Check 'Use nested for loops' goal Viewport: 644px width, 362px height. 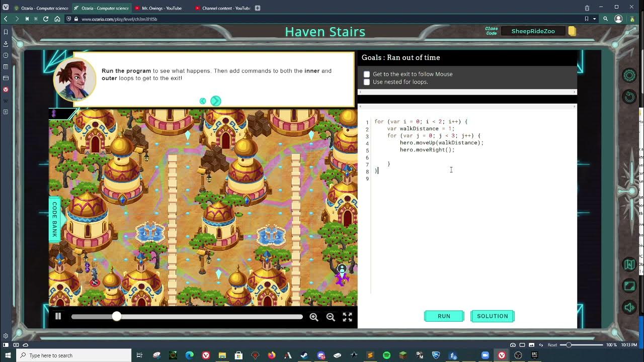click(x=367, y=82)
